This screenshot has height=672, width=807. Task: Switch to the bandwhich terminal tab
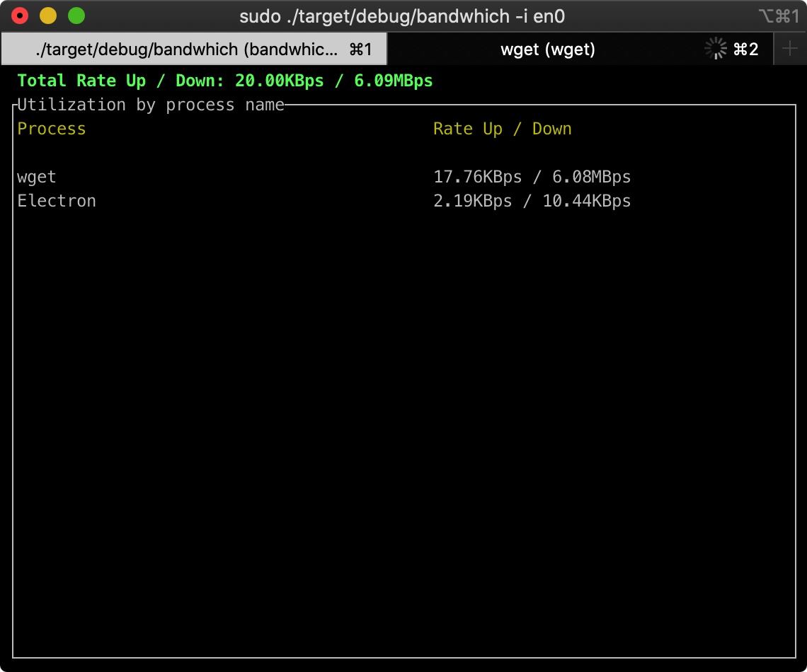pyautogui.click(x=193, y=50)
